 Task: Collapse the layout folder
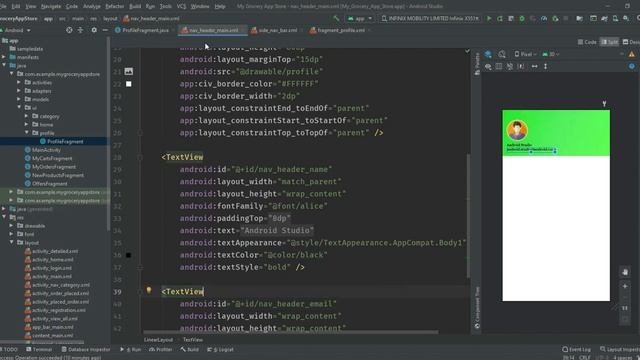click(11, 242)
